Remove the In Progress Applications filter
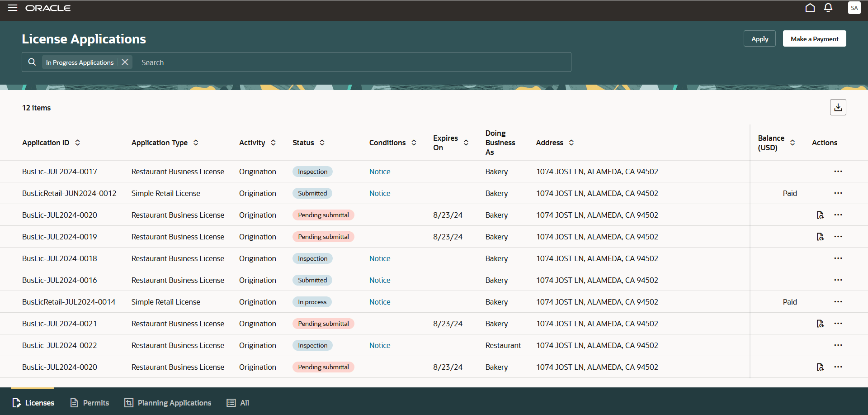The image size is (868, 415). tap(125, 62)
